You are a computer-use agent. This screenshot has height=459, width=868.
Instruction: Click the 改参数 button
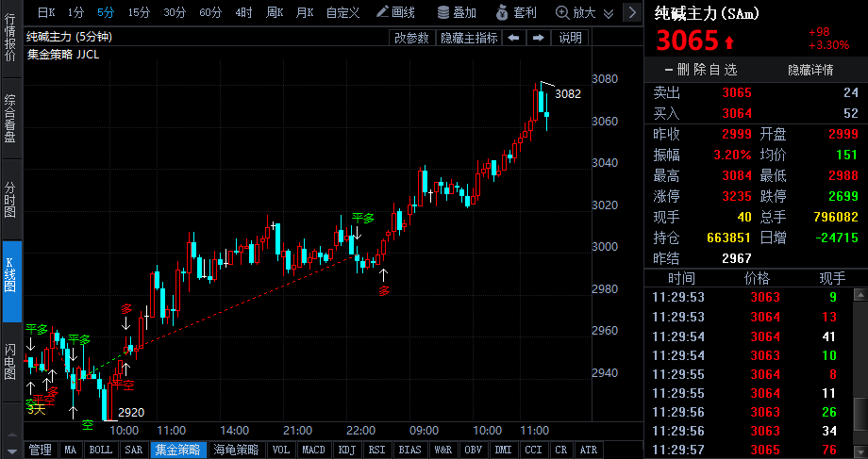(x=411, y=38)
